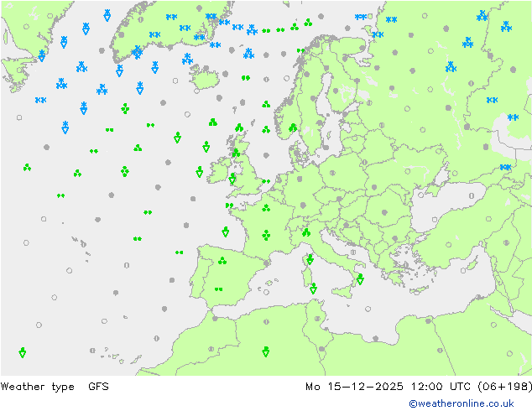Click the shower symbol in the Bay of Biscay
Image resolution: width=532 pixels, height=411 pixels.
pos(225,232)
